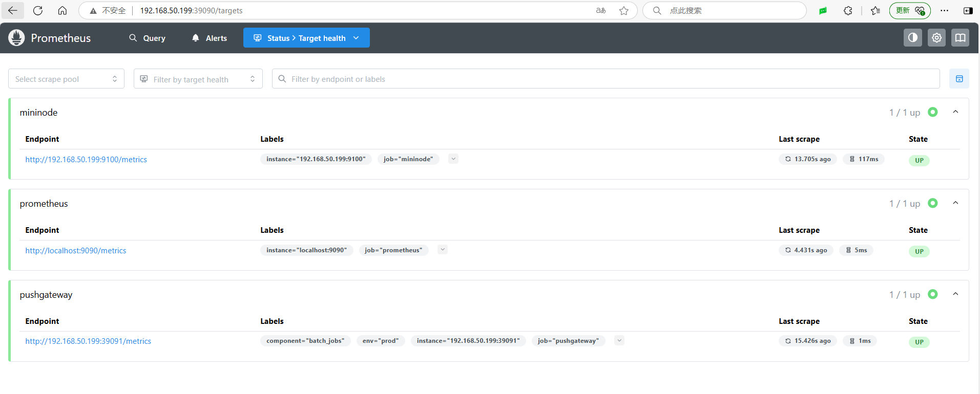980x394 pixels.
Task: Collapse the prometheus scrape pool
Action: tap(955, 203)
